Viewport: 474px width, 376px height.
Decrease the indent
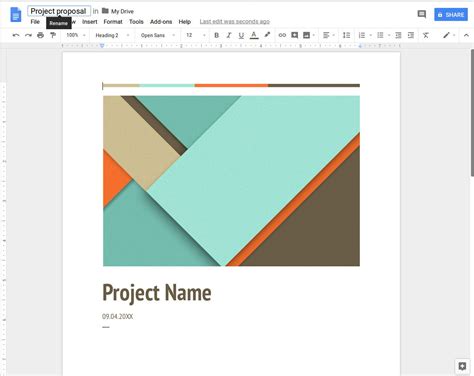pyautogui.click(x=398, y=35)
